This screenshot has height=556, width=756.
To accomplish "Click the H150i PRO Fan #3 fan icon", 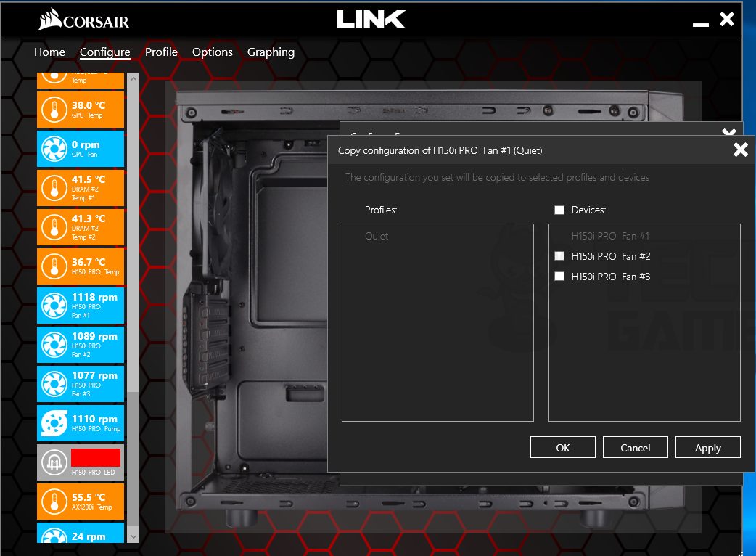I will (x=54, y=384).
